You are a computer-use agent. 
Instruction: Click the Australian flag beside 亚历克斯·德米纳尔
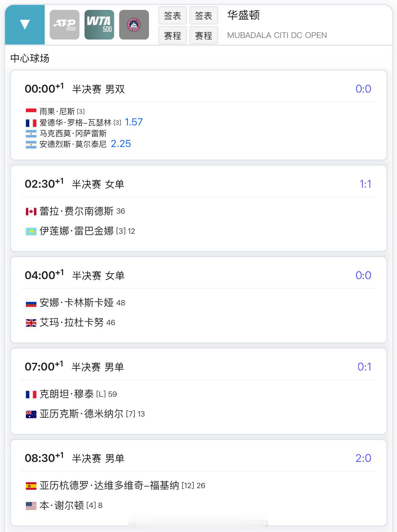click(31, 414)
